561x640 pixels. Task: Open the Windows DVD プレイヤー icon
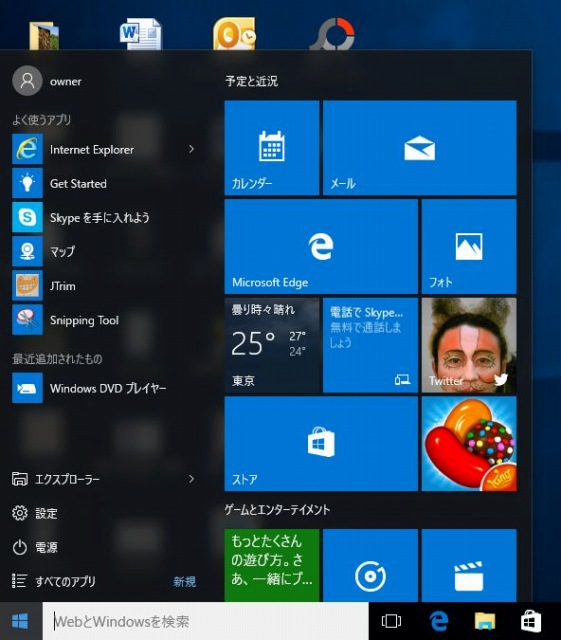[27, 388]
